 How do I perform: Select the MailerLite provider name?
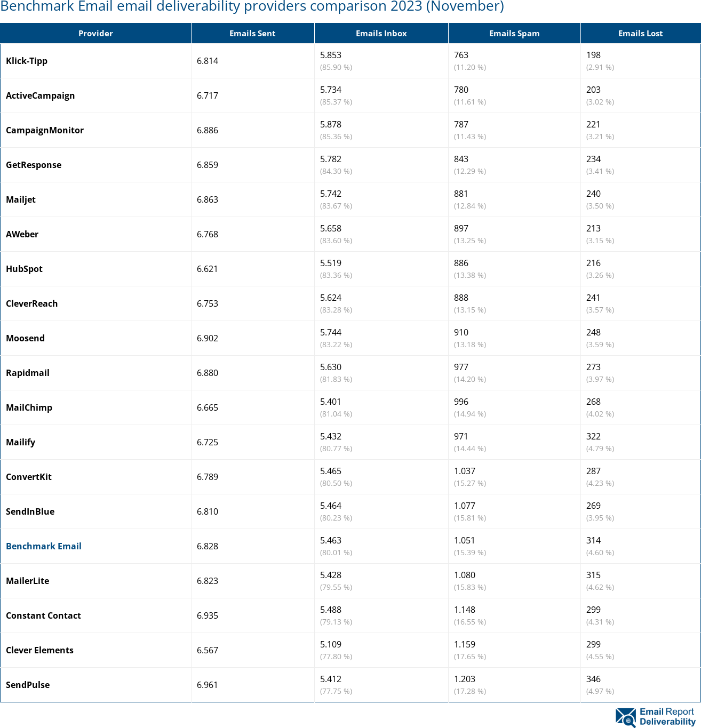(x=28, y=581)
